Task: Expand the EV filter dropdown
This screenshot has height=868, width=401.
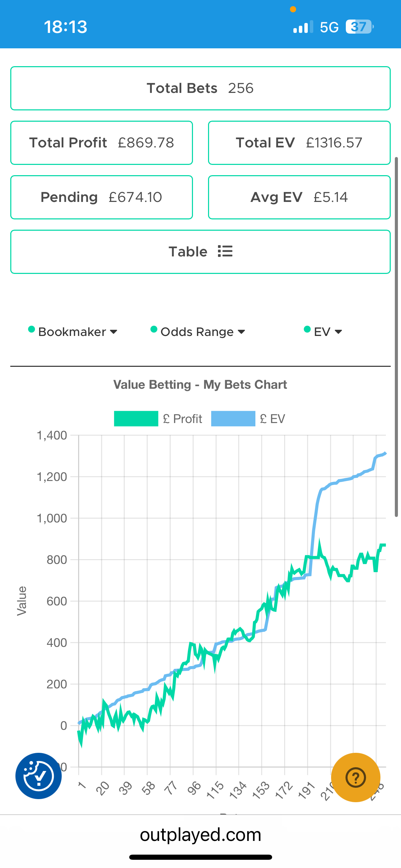Action: click(x=323, y=331)
